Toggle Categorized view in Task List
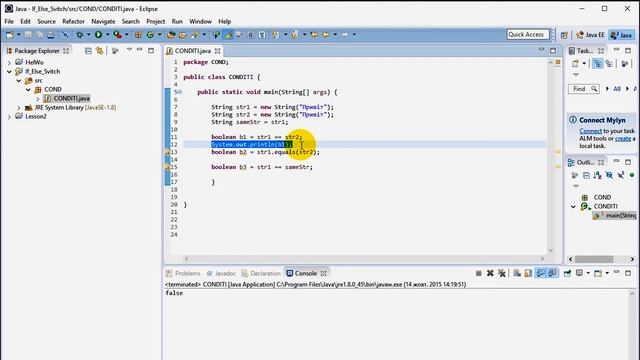 click(598, 63)
